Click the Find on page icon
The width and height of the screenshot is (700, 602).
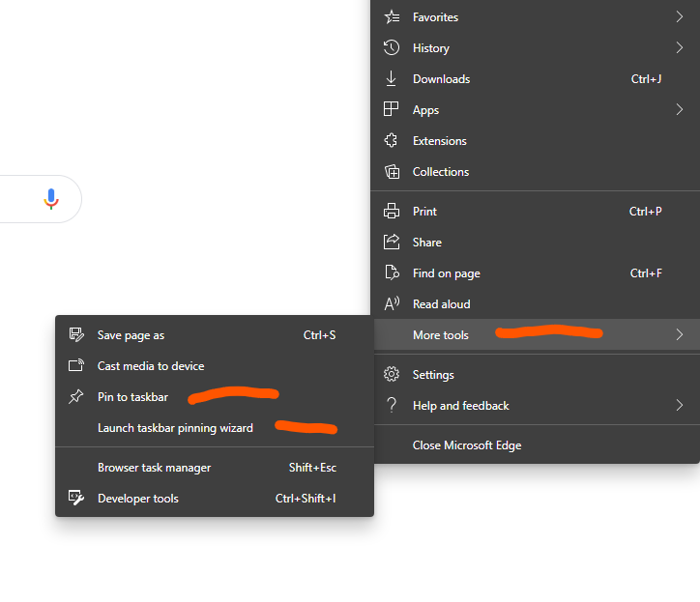[392, 272]
